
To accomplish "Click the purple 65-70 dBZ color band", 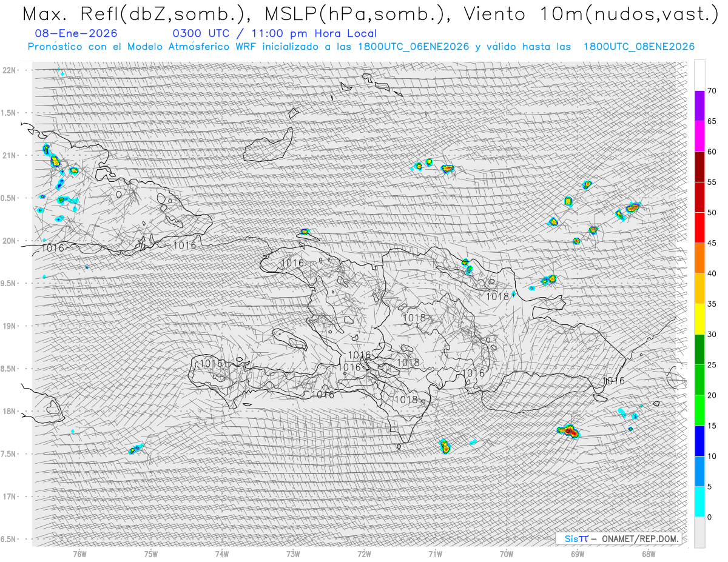I will 699,105.
